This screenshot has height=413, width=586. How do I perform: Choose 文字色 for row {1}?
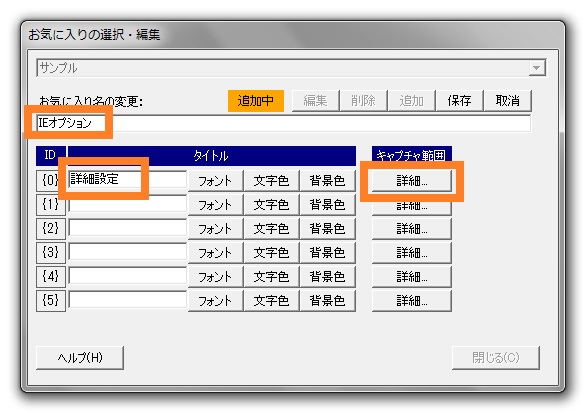click(271, 205)
